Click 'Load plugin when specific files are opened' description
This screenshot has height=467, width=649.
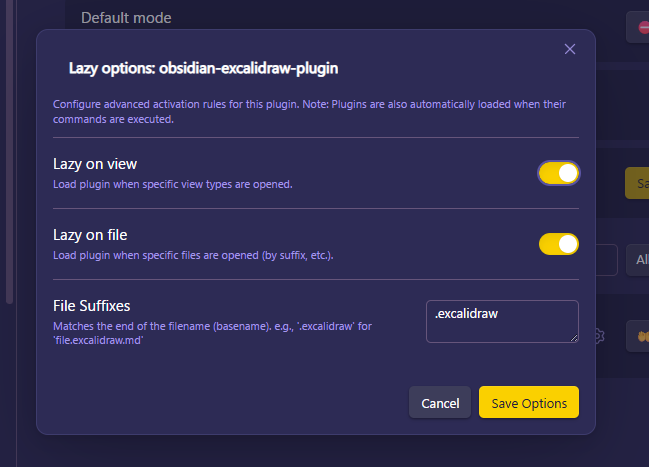pyautogui.click(x=193, y=255)
